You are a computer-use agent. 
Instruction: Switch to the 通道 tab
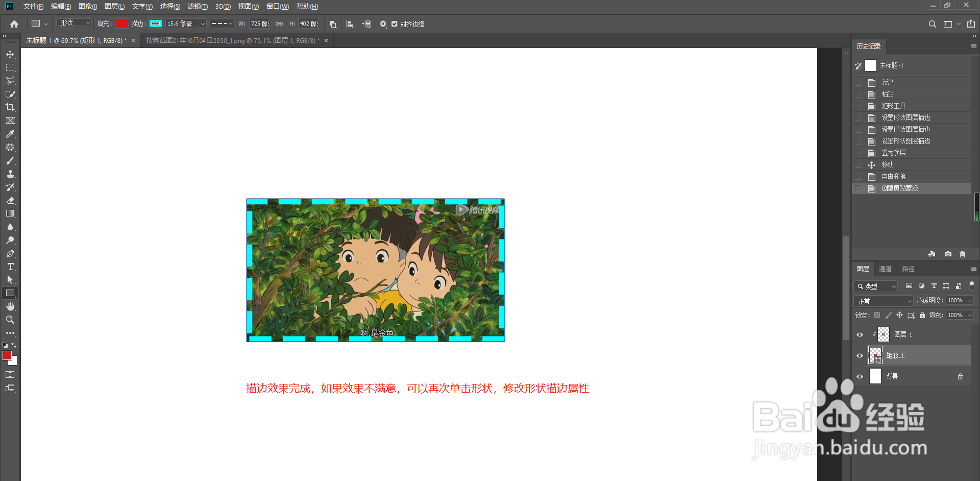pyautogui.click(x=885, y=269)
